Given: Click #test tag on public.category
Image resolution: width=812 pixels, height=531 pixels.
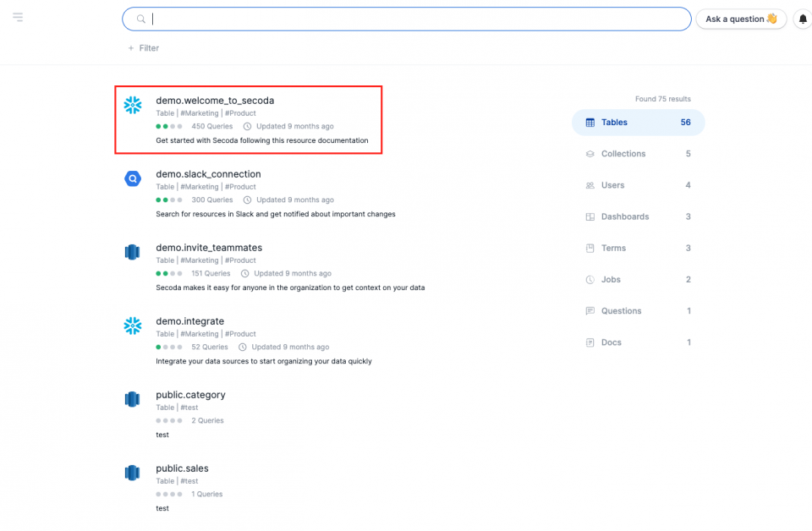Looking at the screenshot, I should (x=189, y=408).
